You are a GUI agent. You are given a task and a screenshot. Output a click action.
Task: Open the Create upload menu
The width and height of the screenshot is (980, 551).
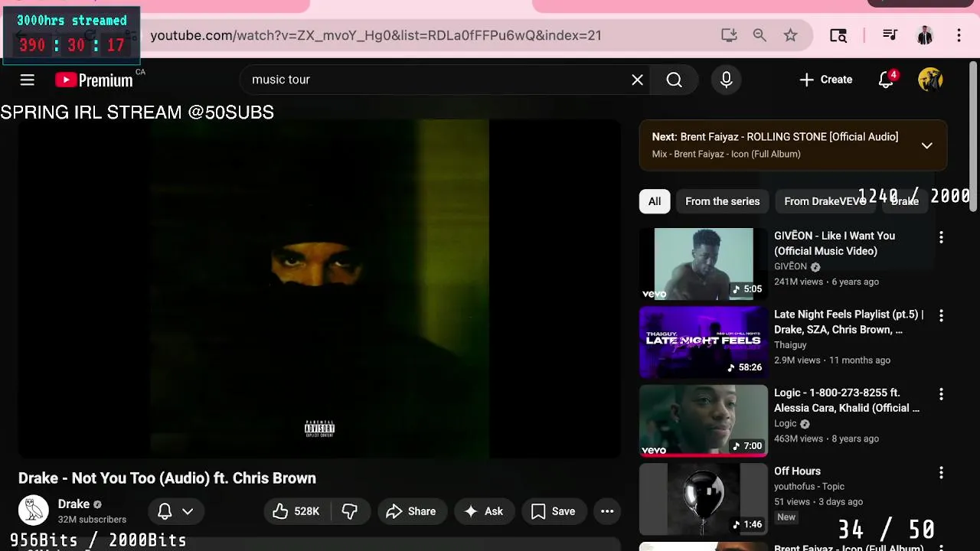pos(825,80)
